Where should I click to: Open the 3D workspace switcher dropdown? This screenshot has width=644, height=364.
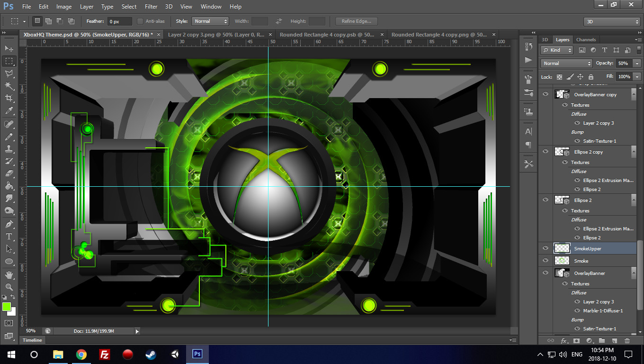coord(612,21)
